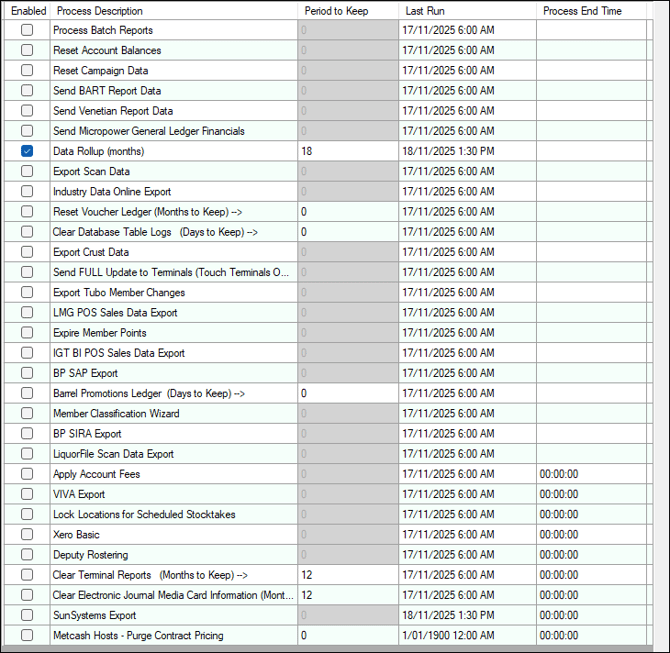Click Reset Voucher Ledger period to keep cell
Image resolution: width=670 pixels, height=653 pixels.
point(348,212)
